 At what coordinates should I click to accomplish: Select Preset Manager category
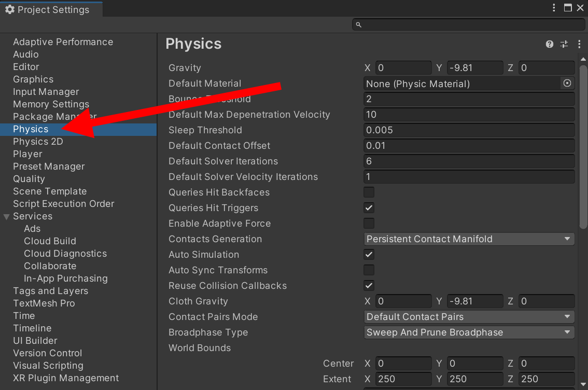tap(49, 166)
